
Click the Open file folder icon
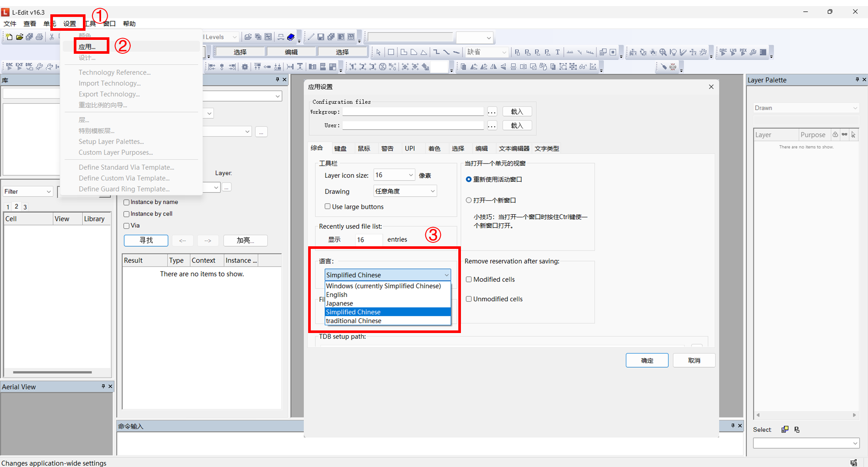pyautogui.click(x=20, y=37)
